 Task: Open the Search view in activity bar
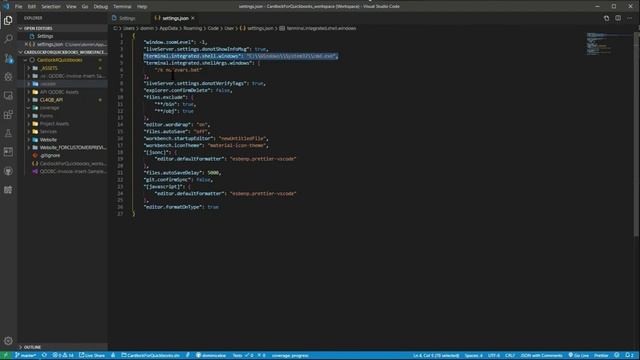(8, 39)
